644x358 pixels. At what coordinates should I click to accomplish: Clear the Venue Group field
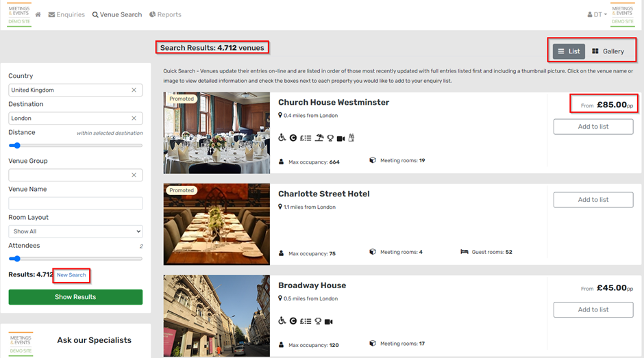point(134,175)
